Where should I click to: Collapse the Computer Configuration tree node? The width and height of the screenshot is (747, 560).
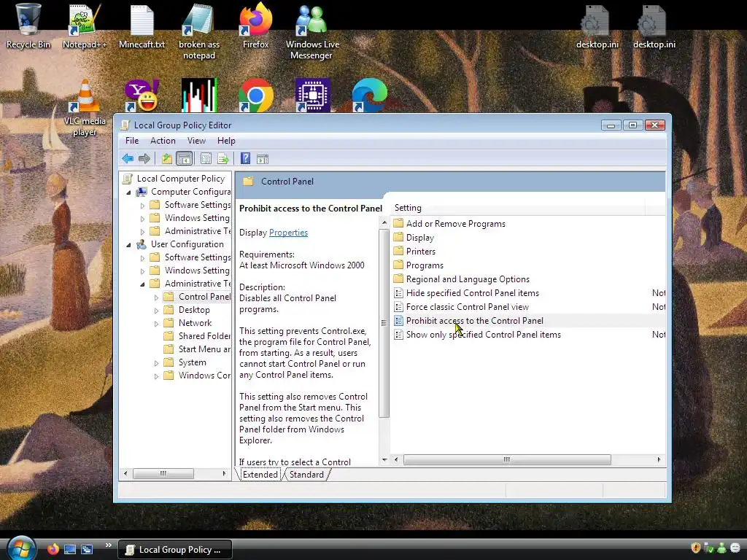tap(128, 192)
